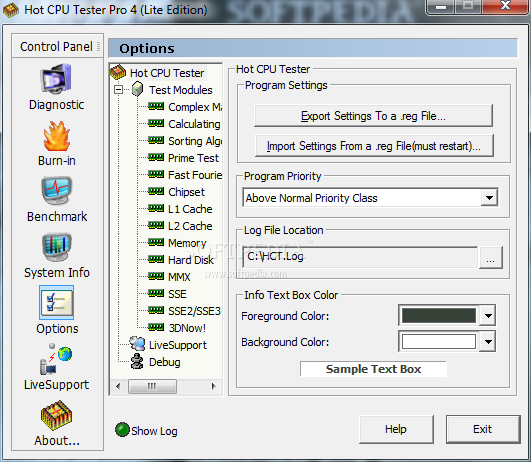This screenshot has height=462, width=531.
Task: Click the Help button
Action: [396, 429]
